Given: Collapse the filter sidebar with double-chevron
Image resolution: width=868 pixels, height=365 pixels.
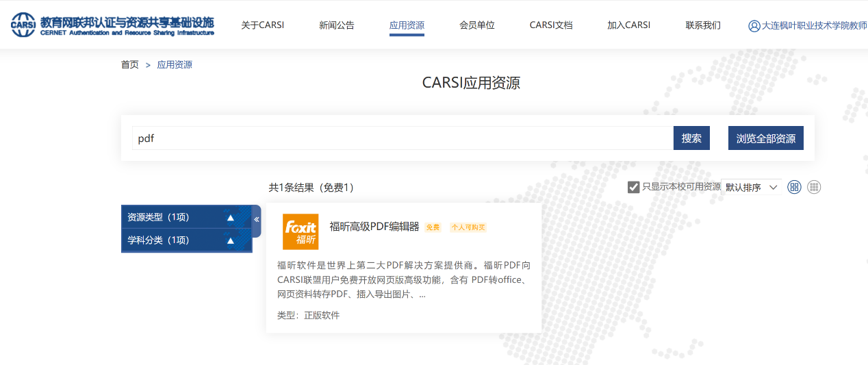Looking at the screenshot, I should 257,220.
